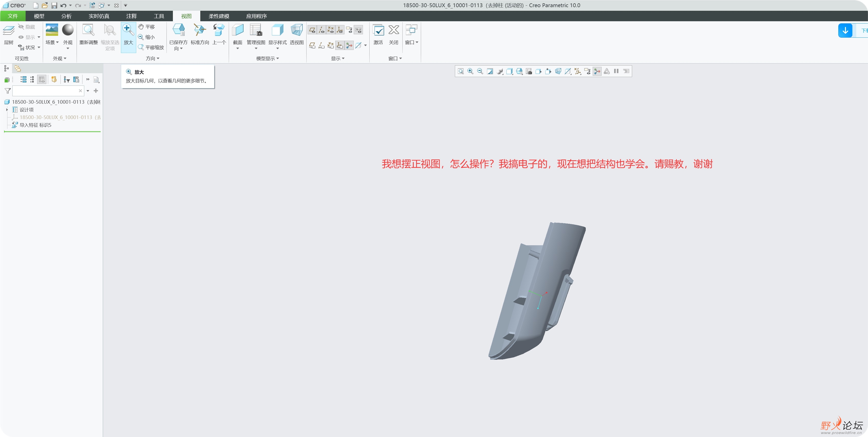Click the Manage Views (管理视图) icon

[x=256, y=30]
